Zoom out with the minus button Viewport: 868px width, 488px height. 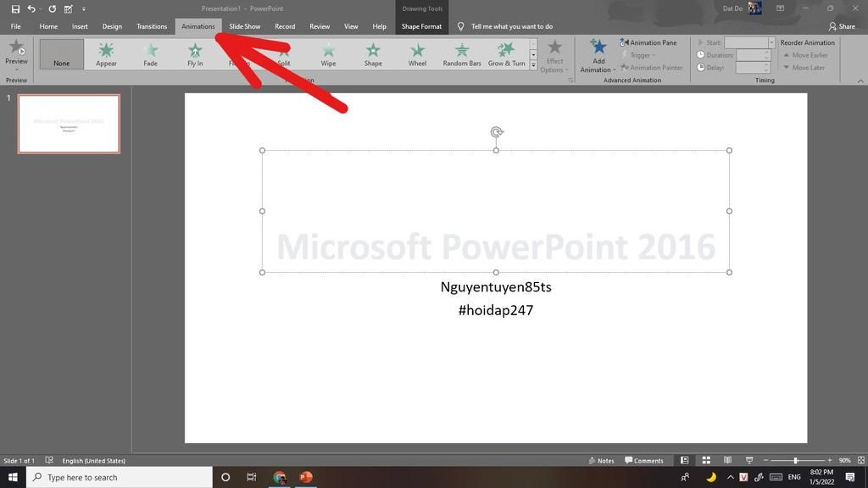pyautogui.click(x=766, y=460)
